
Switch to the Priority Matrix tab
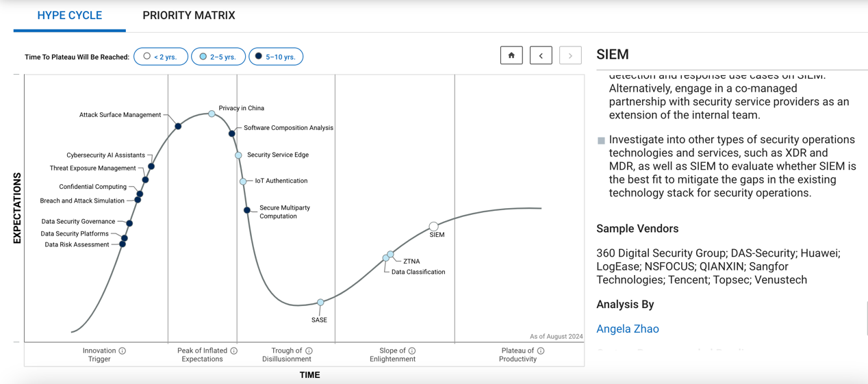pos(189,15)
